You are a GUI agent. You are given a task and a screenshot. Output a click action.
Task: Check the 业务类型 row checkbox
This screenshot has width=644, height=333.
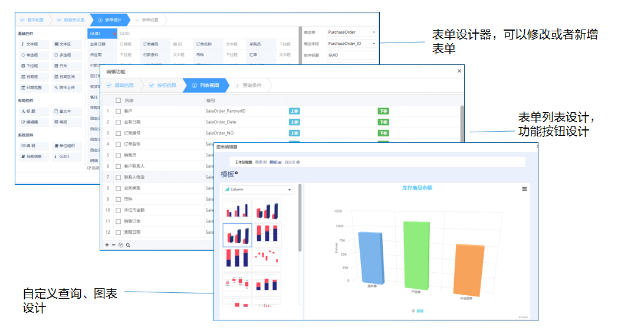pos(119,188)
